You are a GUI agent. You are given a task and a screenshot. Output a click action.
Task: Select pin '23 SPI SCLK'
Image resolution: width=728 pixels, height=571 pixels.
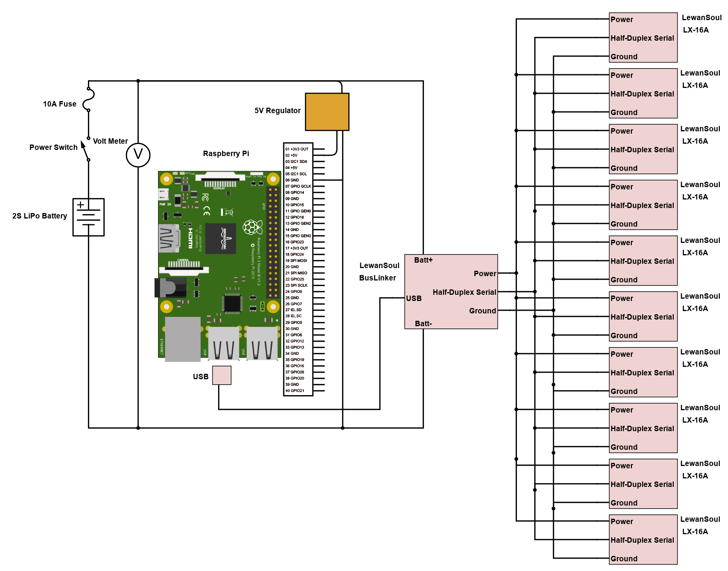pos(297,285)
